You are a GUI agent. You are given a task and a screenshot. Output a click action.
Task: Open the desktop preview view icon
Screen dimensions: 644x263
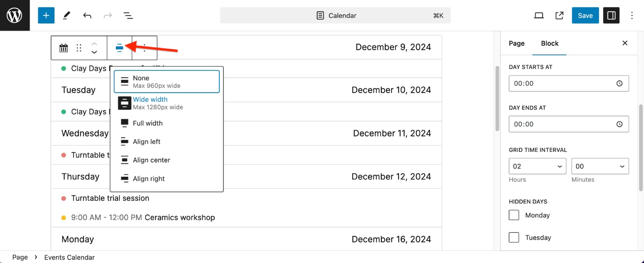coord(539,15)
